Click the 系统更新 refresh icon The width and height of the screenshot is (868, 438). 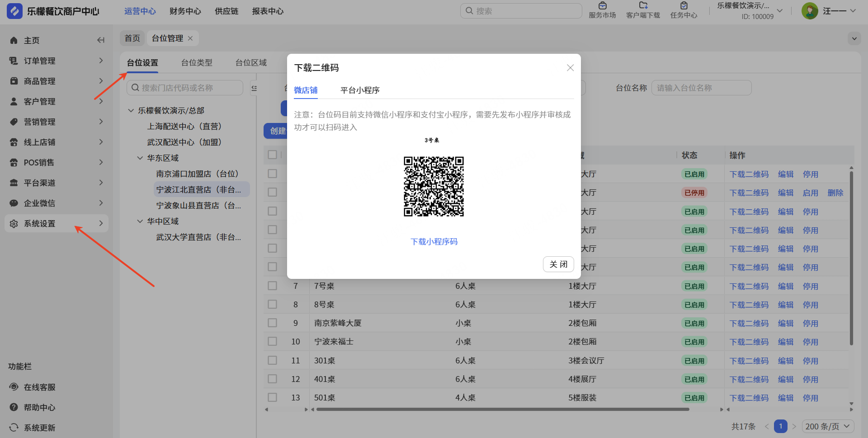pos(14,428)
